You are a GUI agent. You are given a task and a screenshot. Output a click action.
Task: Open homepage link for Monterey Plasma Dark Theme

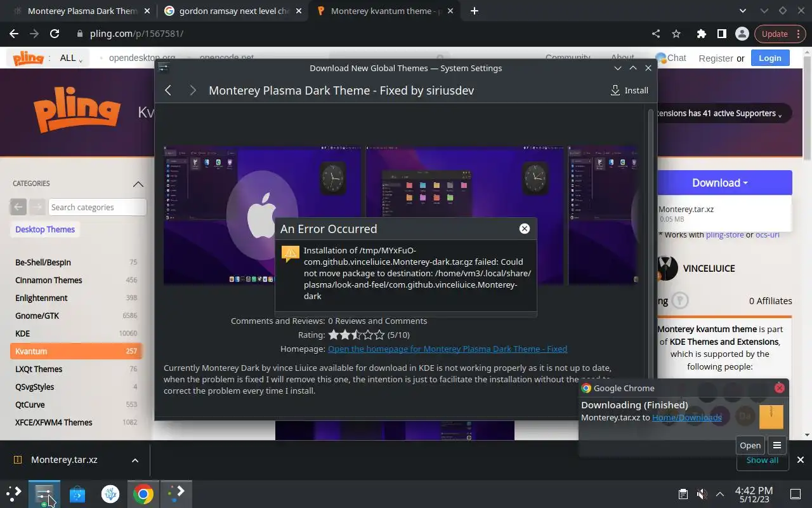pyautogui.click(x=447, y=349)
